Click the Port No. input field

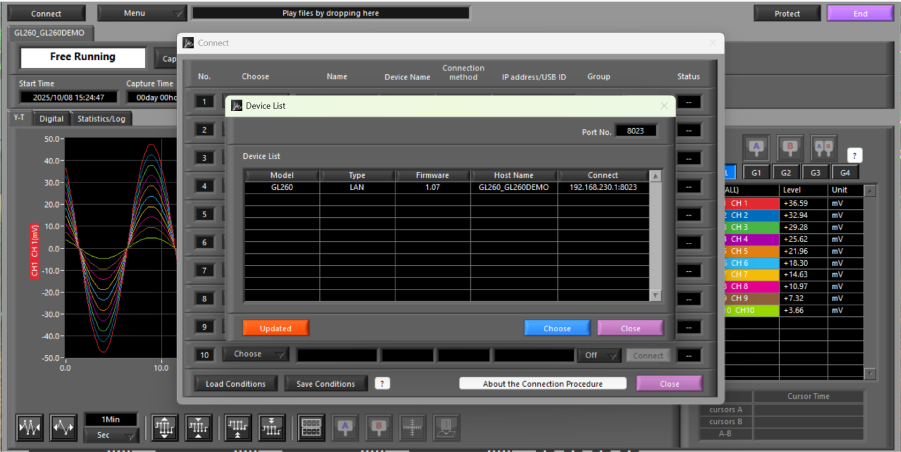(635, 131)
